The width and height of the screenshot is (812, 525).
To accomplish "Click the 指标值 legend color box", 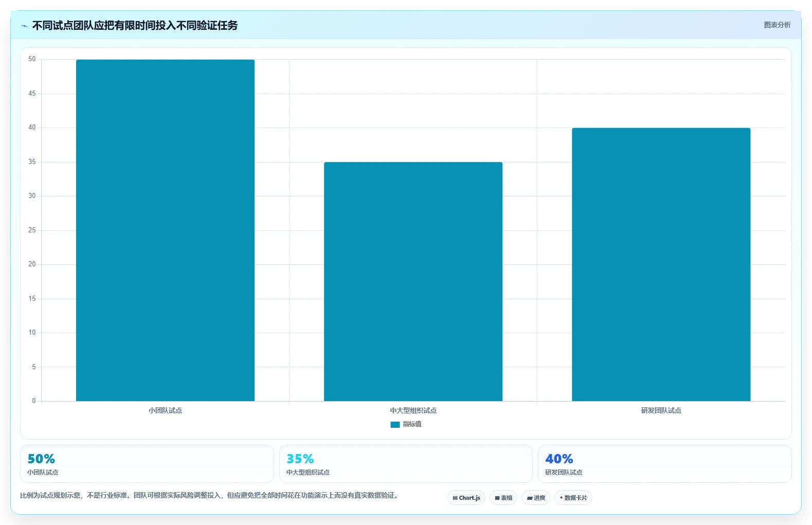I will click(x=395, y=425).
